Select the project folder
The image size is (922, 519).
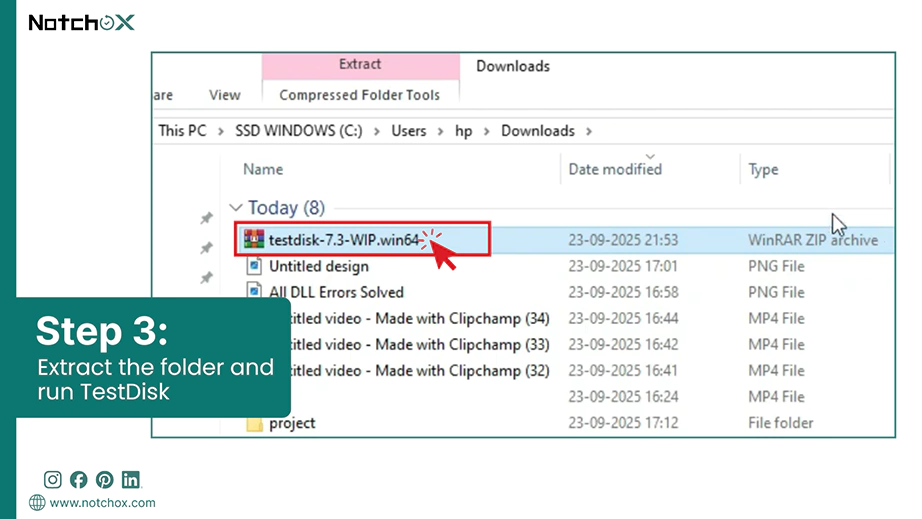[x=292, y=423]
